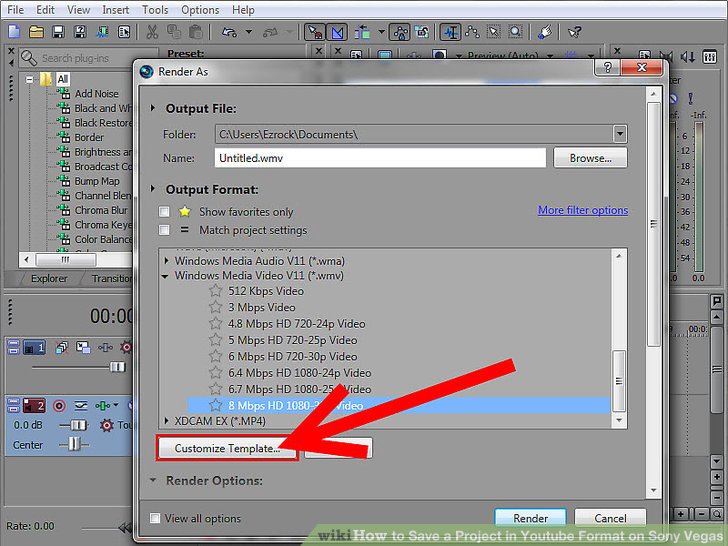Viewport: 728px width, 546px height.
Task: Open the Folder path dropdown
Action: pyautogui.click(x=620, y=134)
